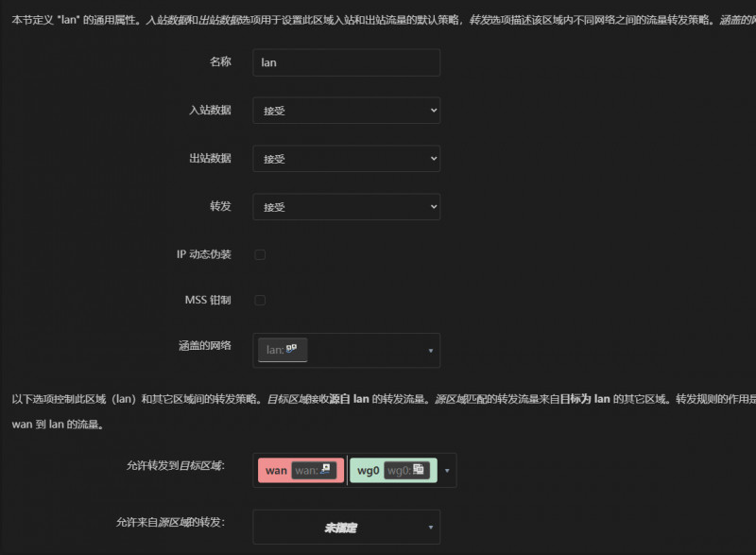Image resolution: width=756 pixels, height=555 pixels.
Task: Select the red wan zone tag
Action: 275,470
